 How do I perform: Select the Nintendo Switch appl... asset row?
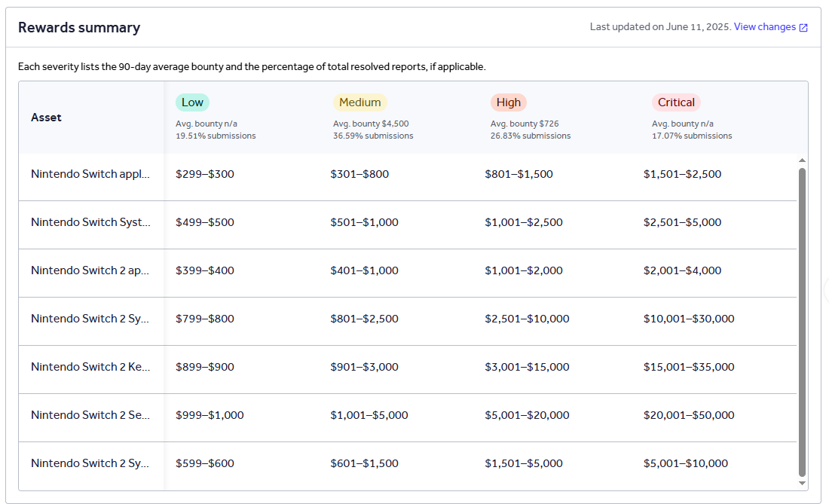(x=90, y=174)
